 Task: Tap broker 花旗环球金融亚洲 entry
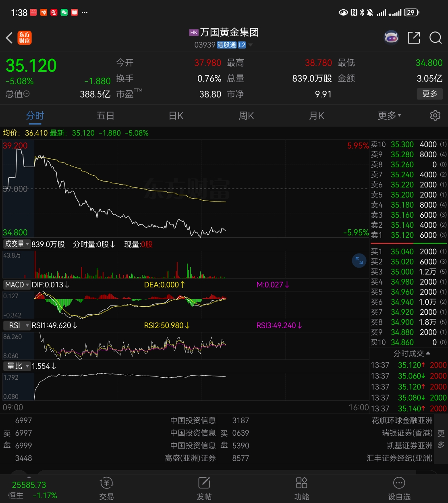(x=402, y=420)
